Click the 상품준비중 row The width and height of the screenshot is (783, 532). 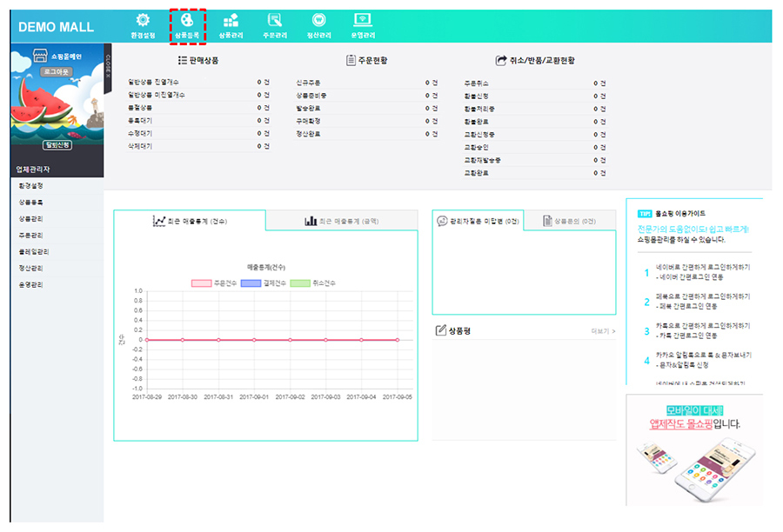tap(366, 96)
